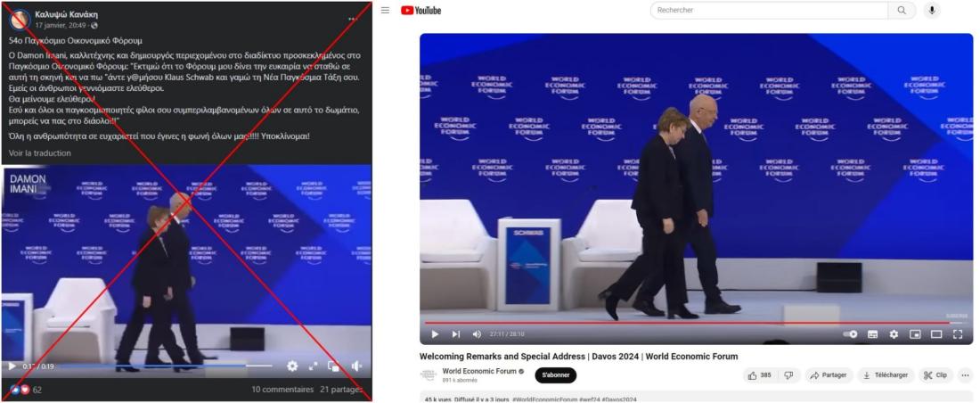The width and height of the screenshot is (980, 403).
Task: Go to the YouTube home logo
Action: click(421, 10)
